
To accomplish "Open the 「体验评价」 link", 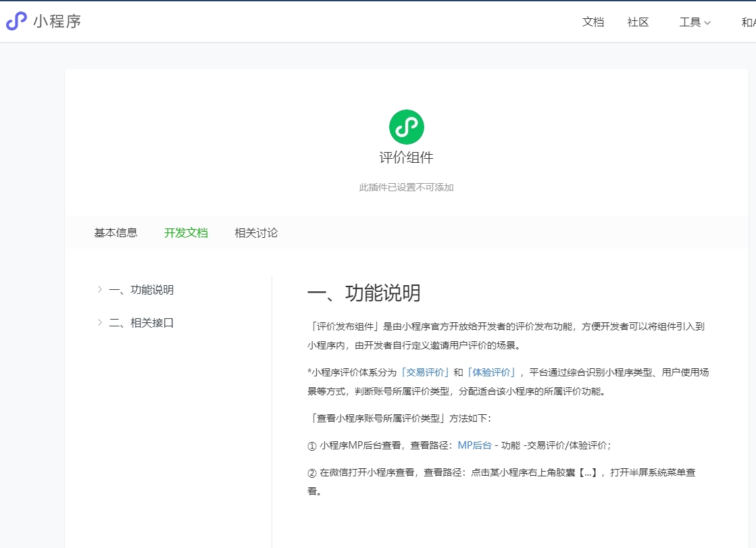I will (x=491, y=372).
